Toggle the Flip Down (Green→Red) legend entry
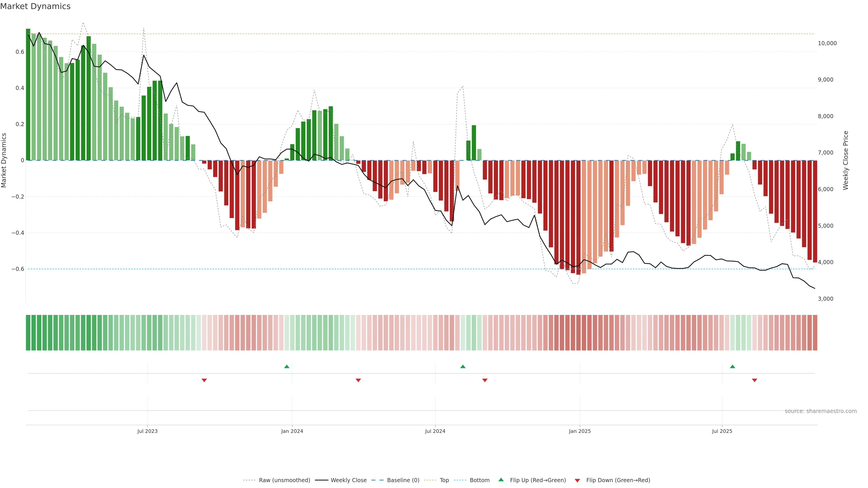This screenshot has width=868, height=488. click(618, 480)
